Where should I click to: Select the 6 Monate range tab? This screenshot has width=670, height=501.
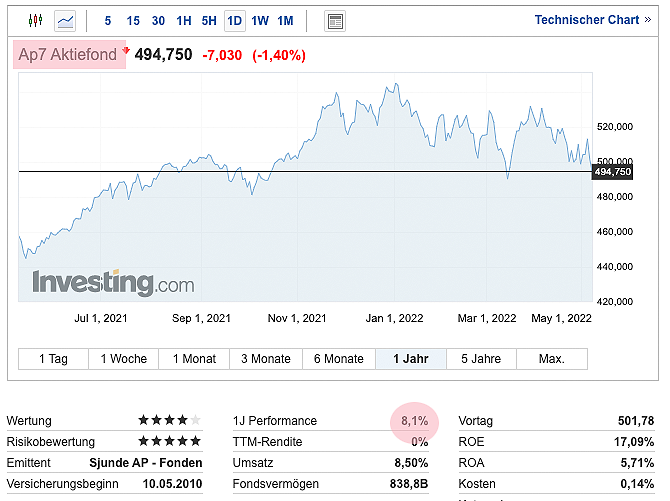pyautogui.click(x=339, y=359)
